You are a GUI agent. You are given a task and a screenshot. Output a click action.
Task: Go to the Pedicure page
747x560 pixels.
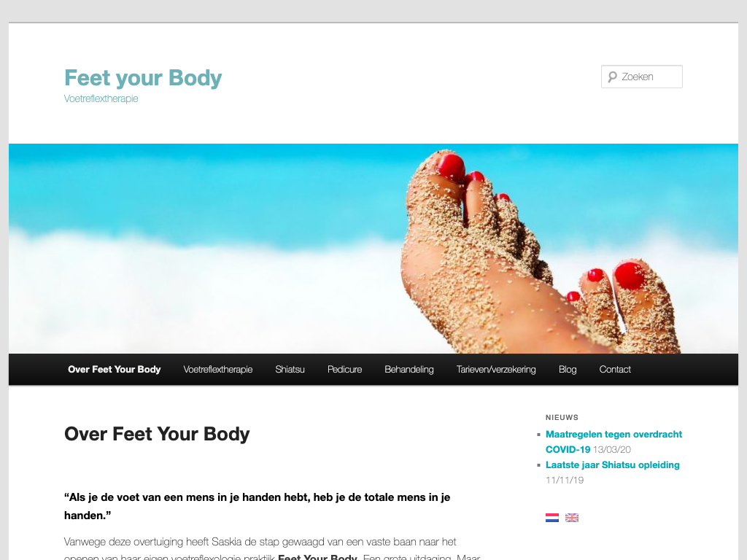pyautogui.click(x=344, y=370)
